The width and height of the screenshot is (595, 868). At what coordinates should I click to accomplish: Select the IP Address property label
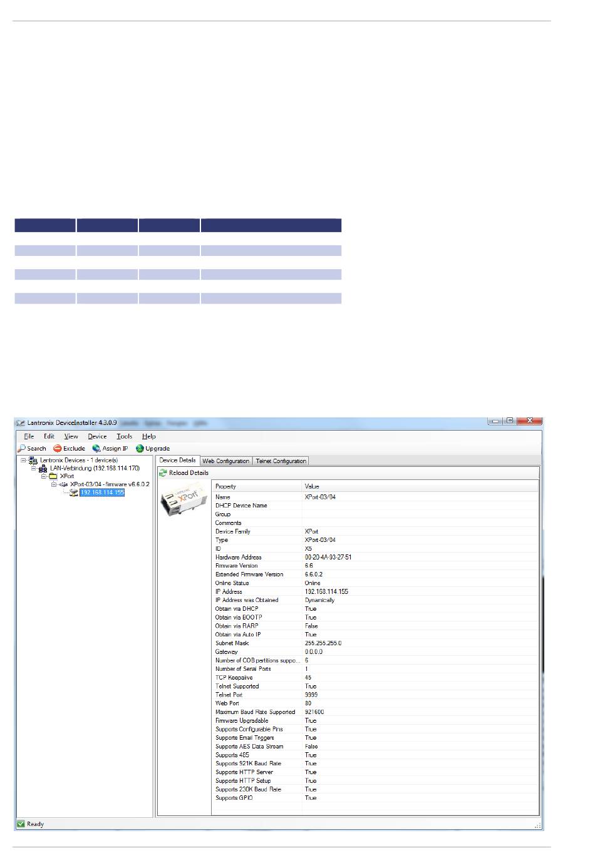[229, 591]
